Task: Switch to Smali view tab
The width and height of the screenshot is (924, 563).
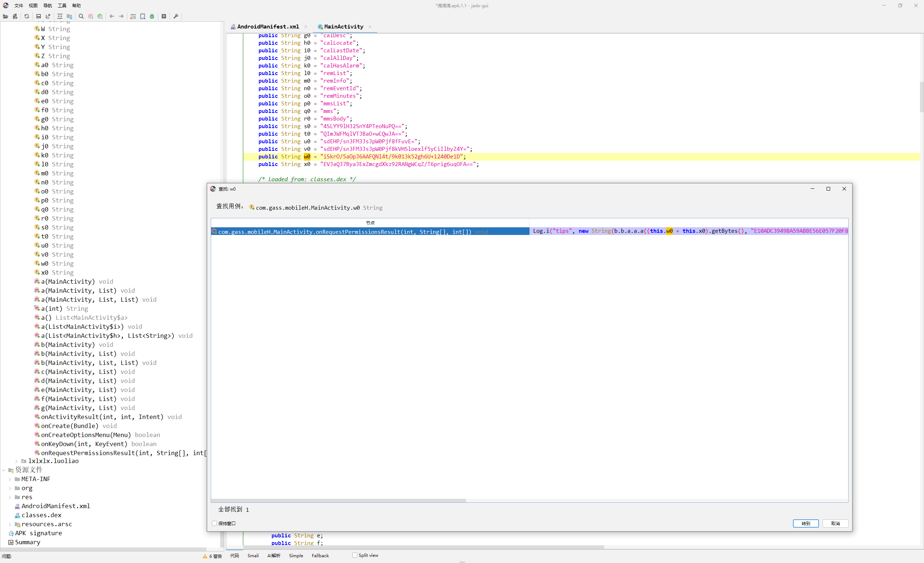Action: click(253, 555)
